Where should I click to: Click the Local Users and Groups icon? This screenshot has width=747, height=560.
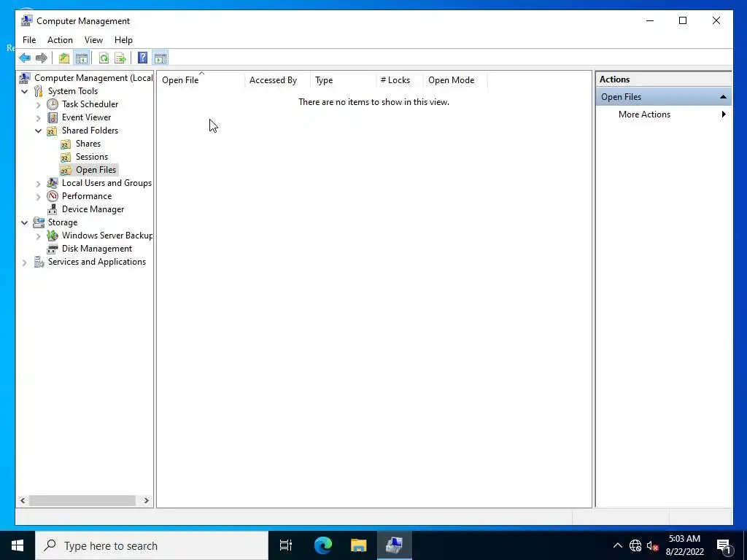(x=53, y=183)
